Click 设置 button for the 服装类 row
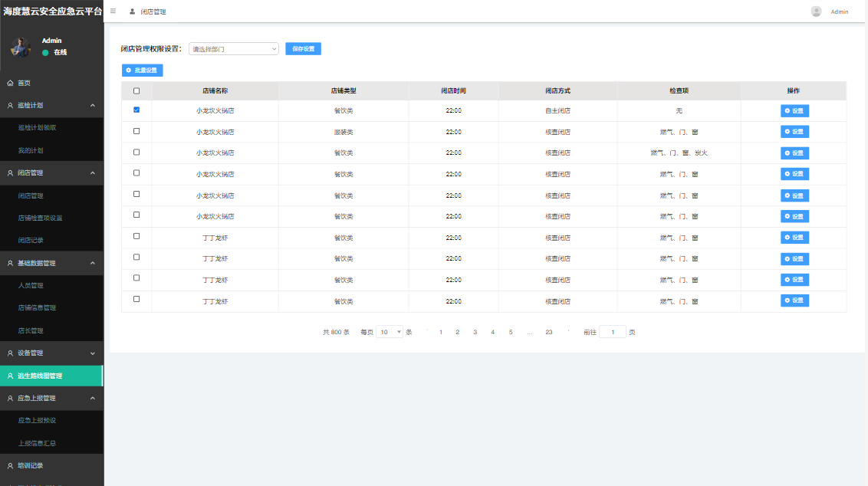The height and width of the screenshot is (486, 868). (x=794, y=132)
